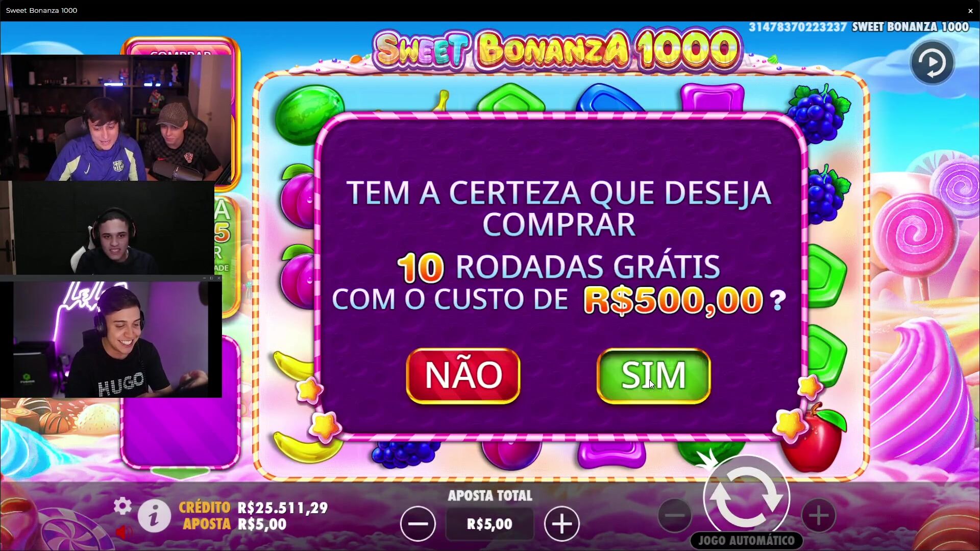Decline purchase with the red NÃO button
This screenshot has width=980, height=551.
[x=463, y=376]
